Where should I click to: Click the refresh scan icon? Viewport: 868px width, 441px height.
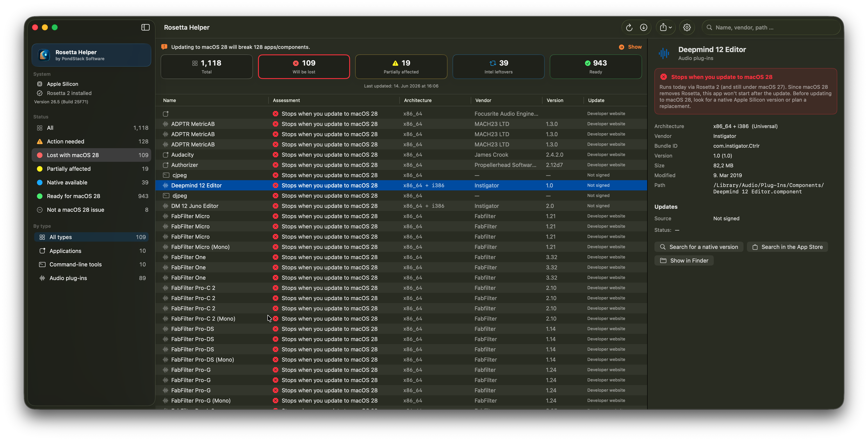pyautogui.click(x=629, y=28)
